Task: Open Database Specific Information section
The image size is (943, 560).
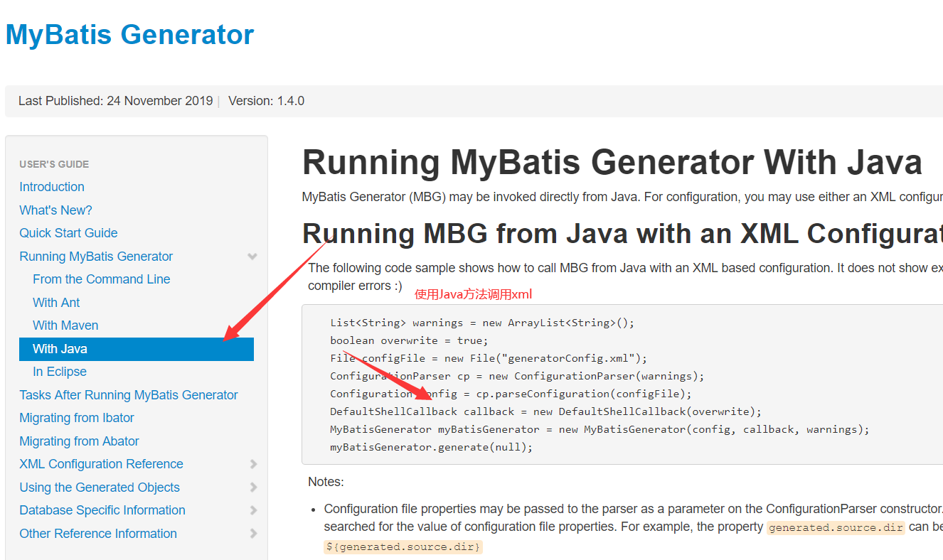Action: coord(102,510)
